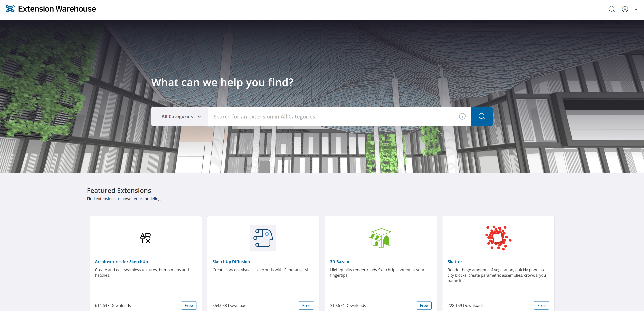This screenshot has width=644, height=311.
Task: Open the Skatter title link
Action: coord(454,261)
